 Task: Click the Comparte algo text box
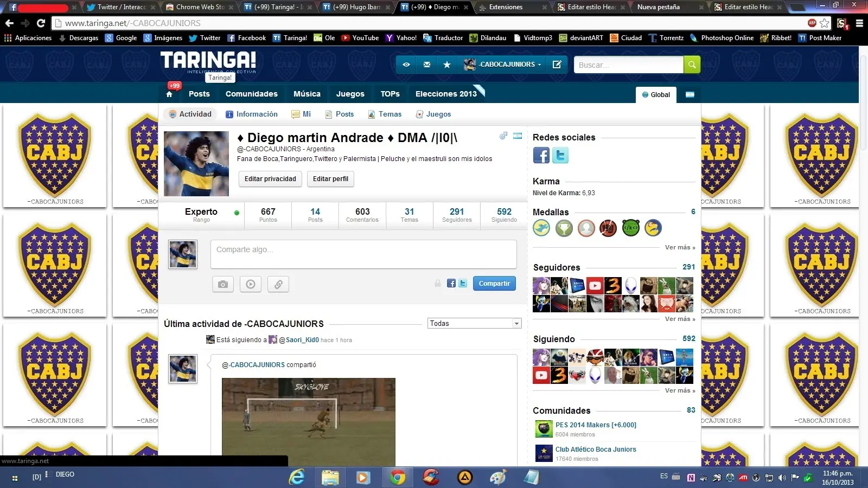[x=363, y=254]
